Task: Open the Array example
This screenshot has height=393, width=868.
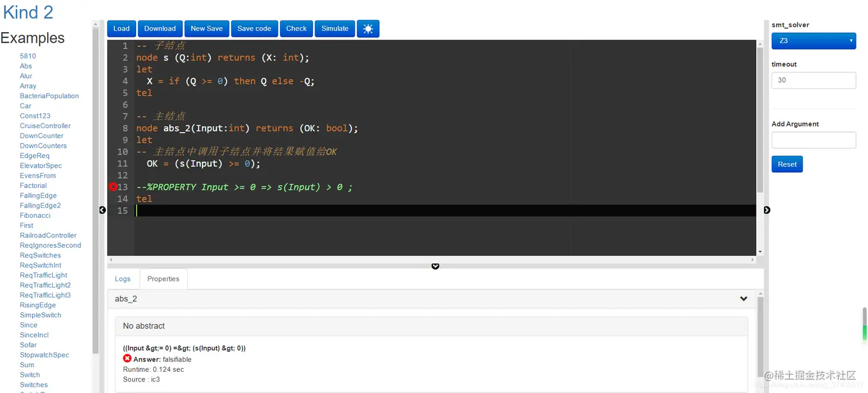Action: pyautogui.click(x=28, y=86)
